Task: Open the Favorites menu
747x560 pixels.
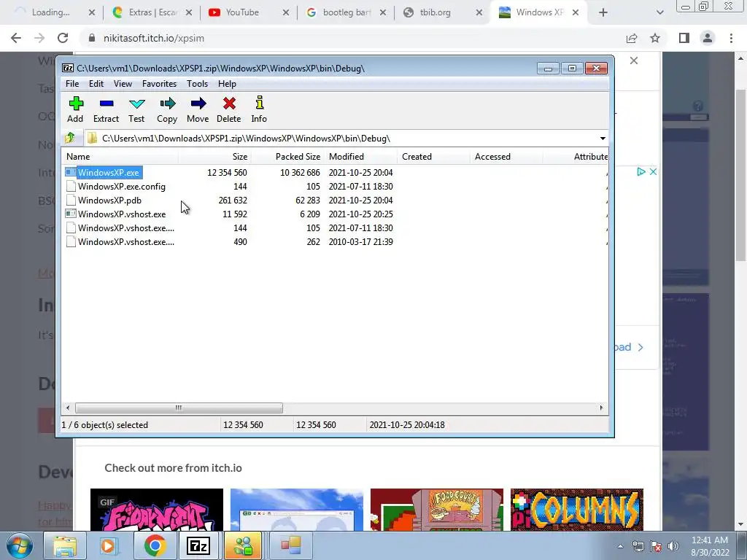Action: (159, 84)
